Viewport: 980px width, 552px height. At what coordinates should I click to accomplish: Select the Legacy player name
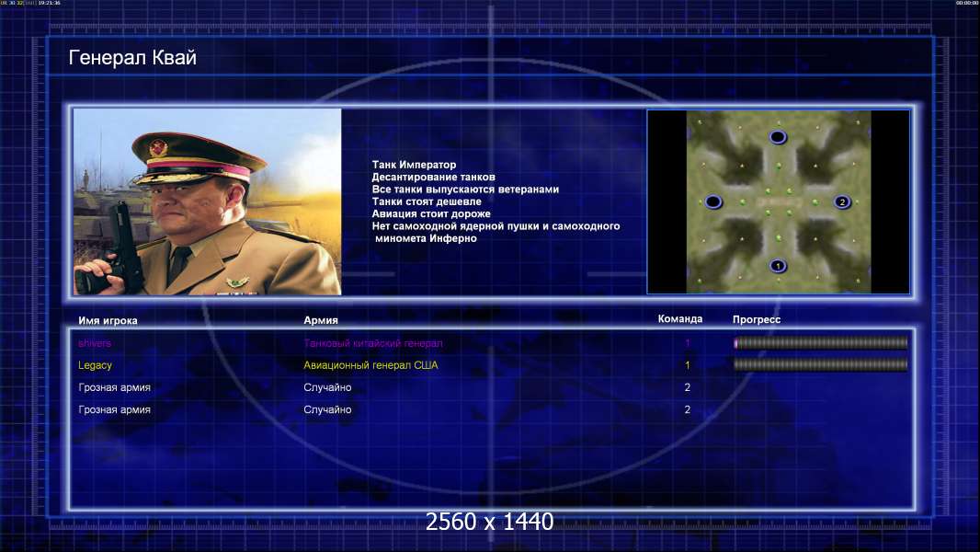tap(95, 365)
